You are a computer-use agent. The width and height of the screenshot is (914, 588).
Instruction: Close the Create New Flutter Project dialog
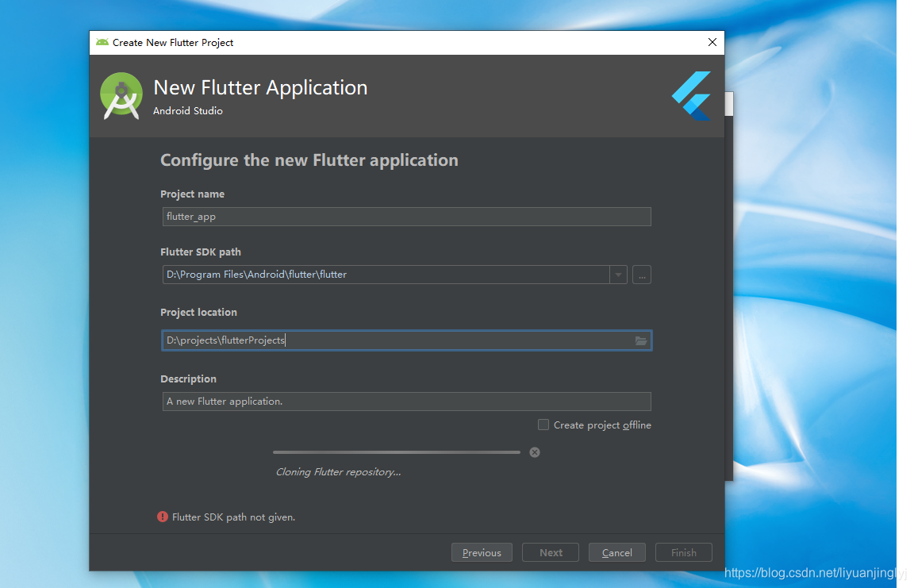pyautogui.click(x=712, y=43)
